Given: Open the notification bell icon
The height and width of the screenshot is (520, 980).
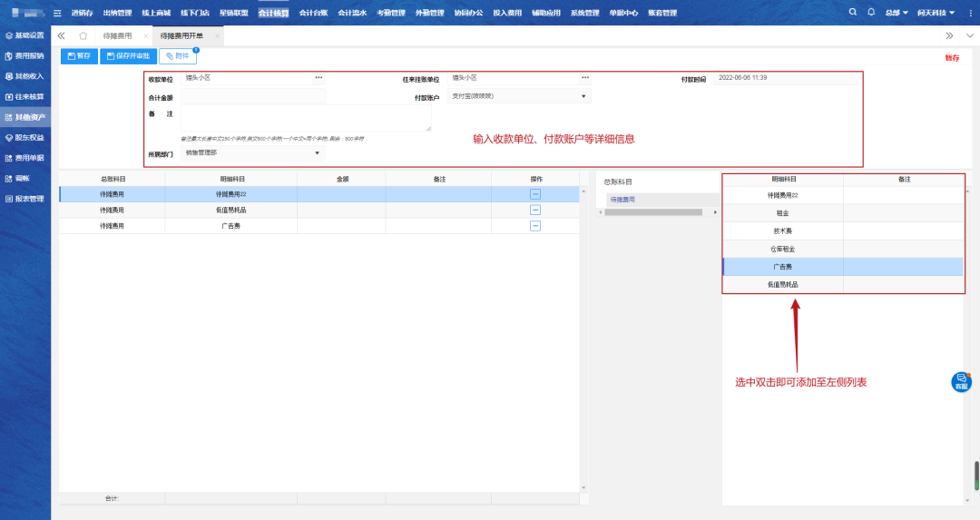Looking at the screenshot, I should point(871,13).
